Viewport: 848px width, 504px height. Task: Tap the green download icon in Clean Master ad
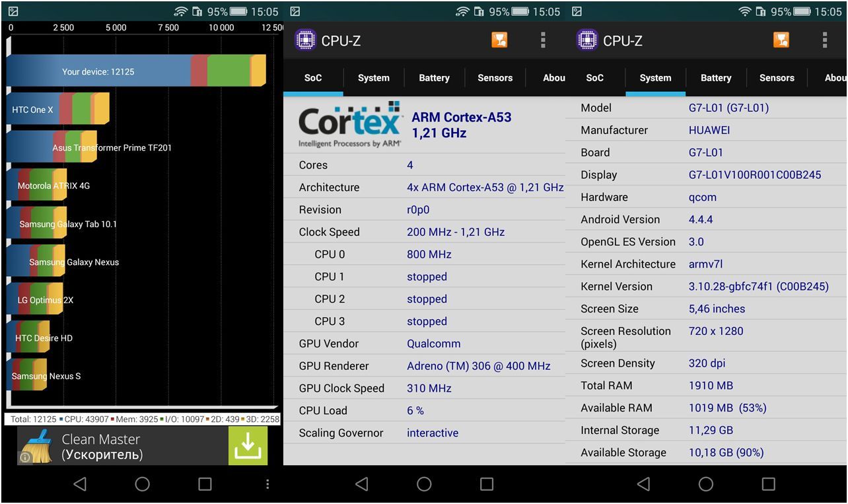[248, 446]
